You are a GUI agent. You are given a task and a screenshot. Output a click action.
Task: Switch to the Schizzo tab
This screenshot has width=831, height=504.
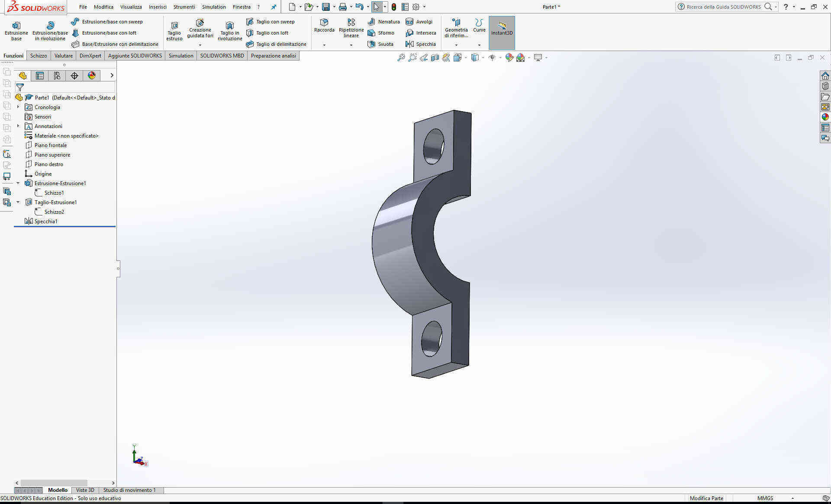click(39, 56)
